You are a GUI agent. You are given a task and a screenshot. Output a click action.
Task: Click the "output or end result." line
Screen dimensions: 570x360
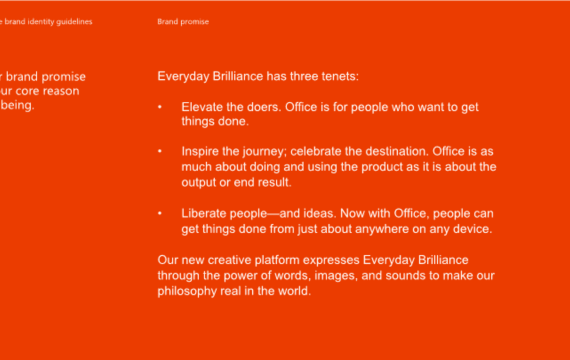pos(236,182)
